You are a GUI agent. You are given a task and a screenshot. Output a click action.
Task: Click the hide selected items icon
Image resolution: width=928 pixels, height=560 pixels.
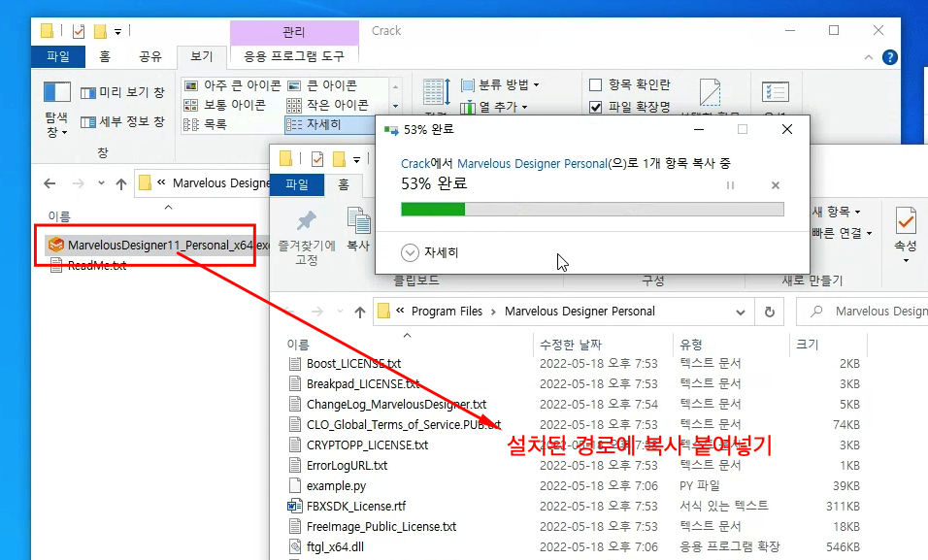coord(710,93)
